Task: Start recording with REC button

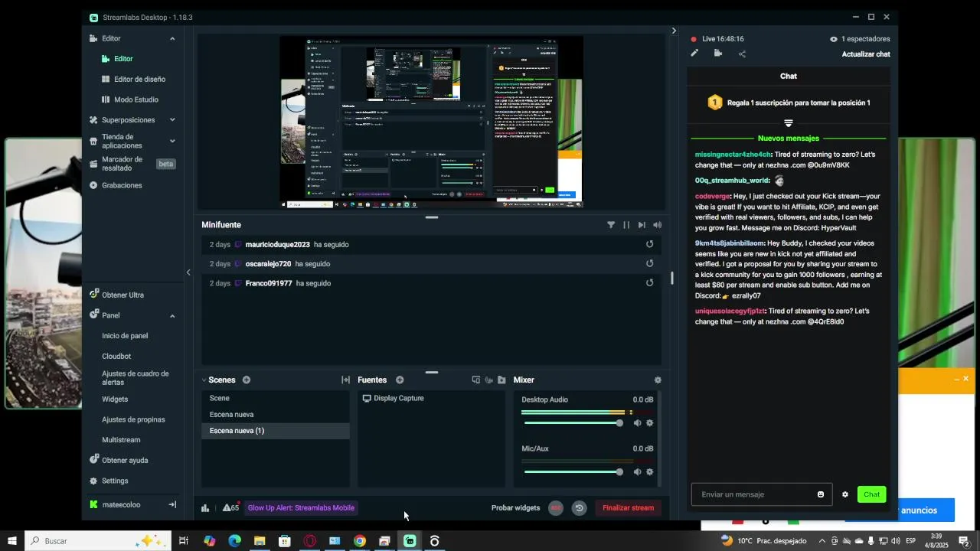Action: click(x=556, y=507)
